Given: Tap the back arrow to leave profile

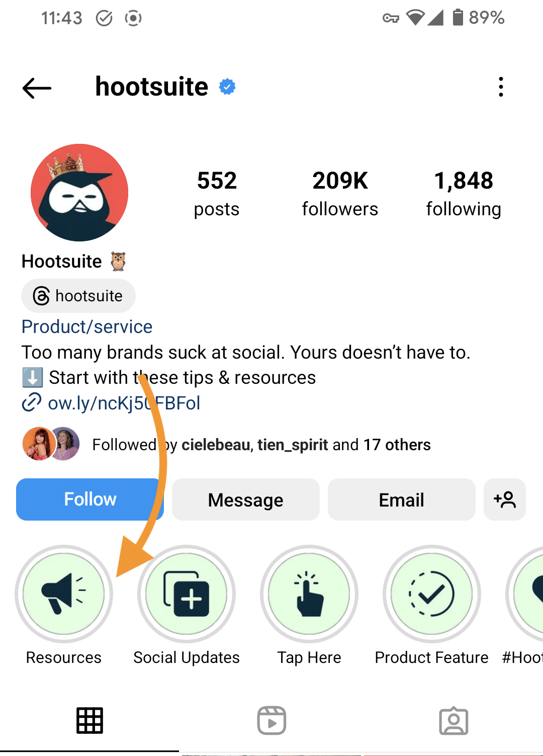Looking at the screenshot, I should point(37,88).
